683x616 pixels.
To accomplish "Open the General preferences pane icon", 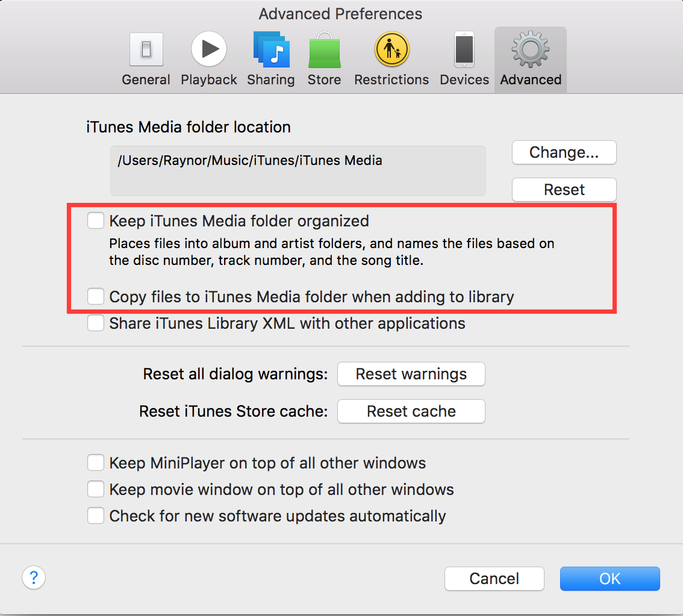I will (x=146, y=49).
